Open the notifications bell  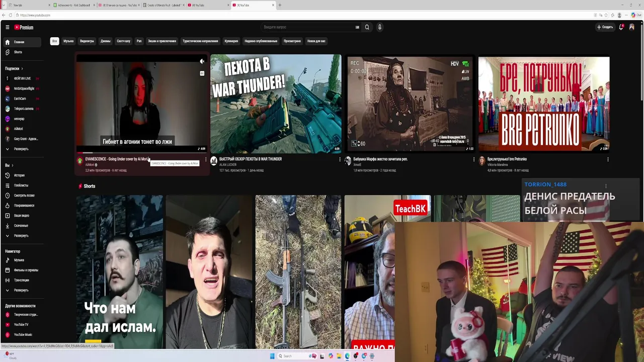tap(621, 27)
